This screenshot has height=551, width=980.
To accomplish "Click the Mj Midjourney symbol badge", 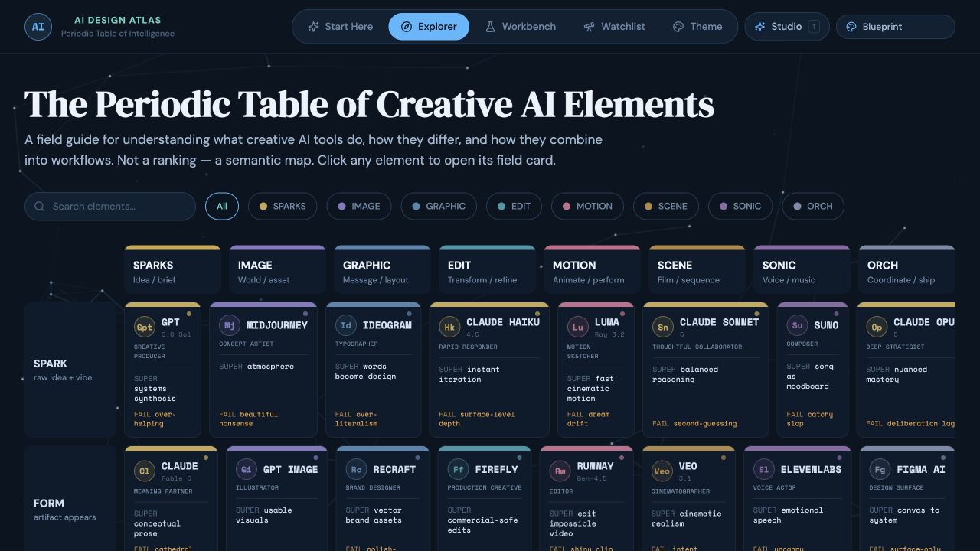I will (229, 325).
